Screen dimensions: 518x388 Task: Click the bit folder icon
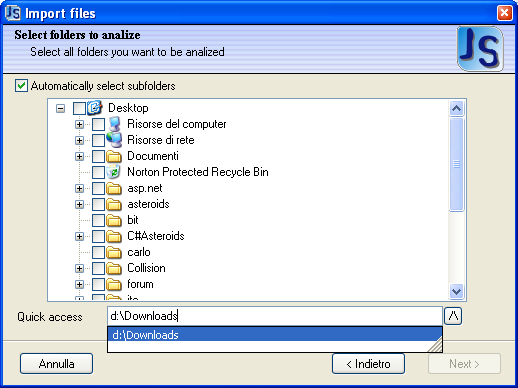114,220
